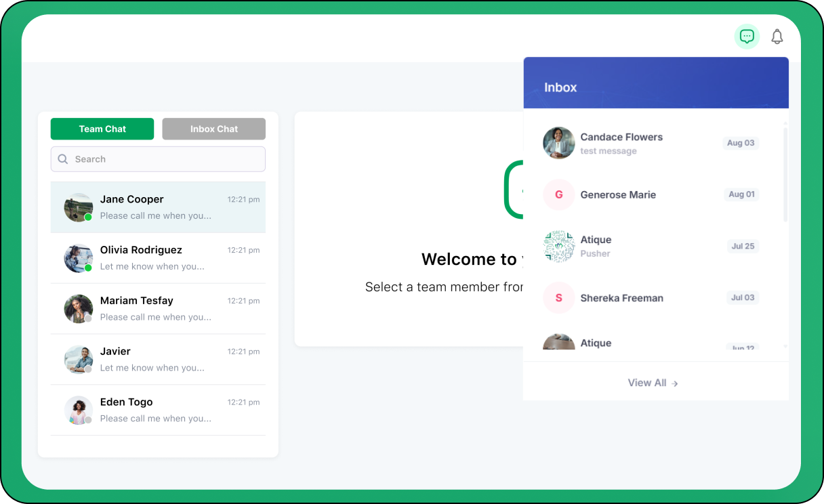Click the arrow next to View All
Screen dimensions: 824x504
(675, 383)
